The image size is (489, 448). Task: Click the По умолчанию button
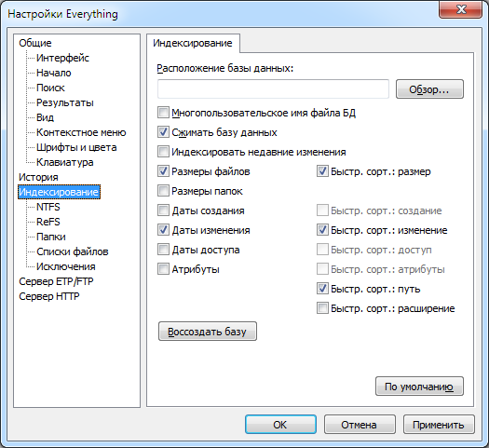pos(419,387)
